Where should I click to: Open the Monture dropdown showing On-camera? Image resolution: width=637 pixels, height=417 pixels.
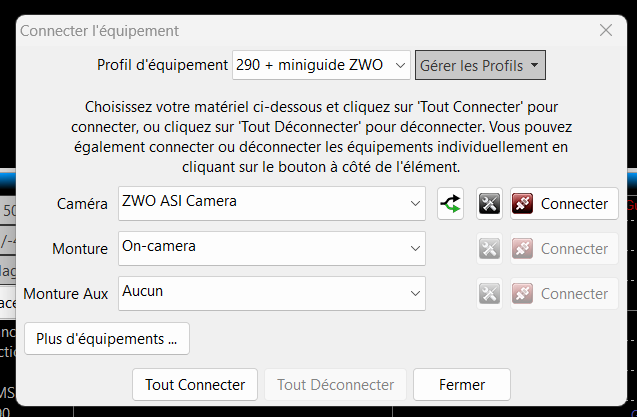click(272, 248)
